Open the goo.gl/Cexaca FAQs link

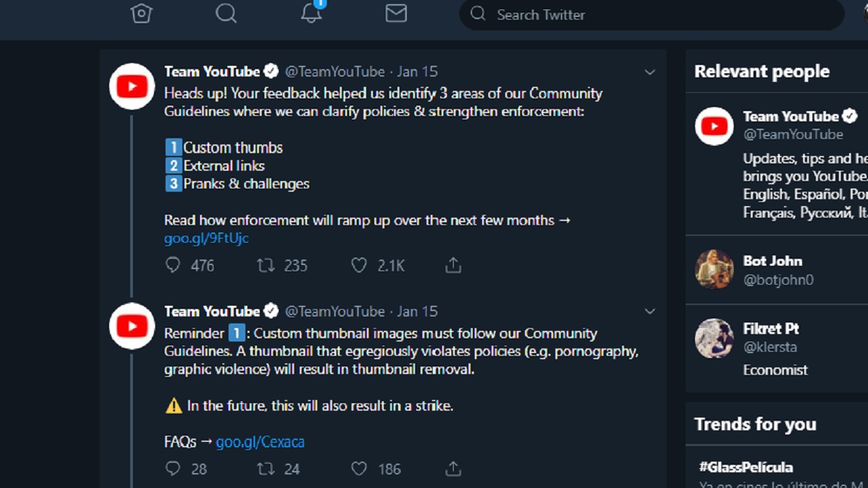[x=260, y=442]
